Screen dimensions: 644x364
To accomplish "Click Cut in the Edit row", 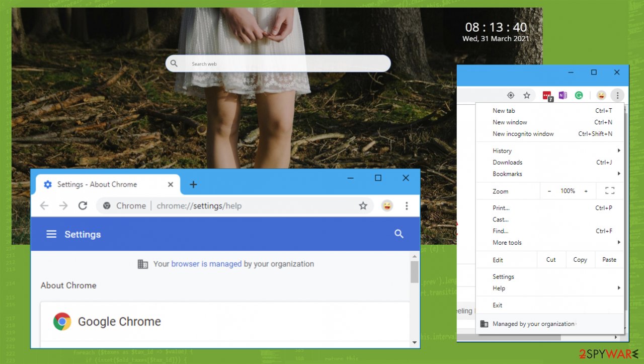I will coord(551,260).
